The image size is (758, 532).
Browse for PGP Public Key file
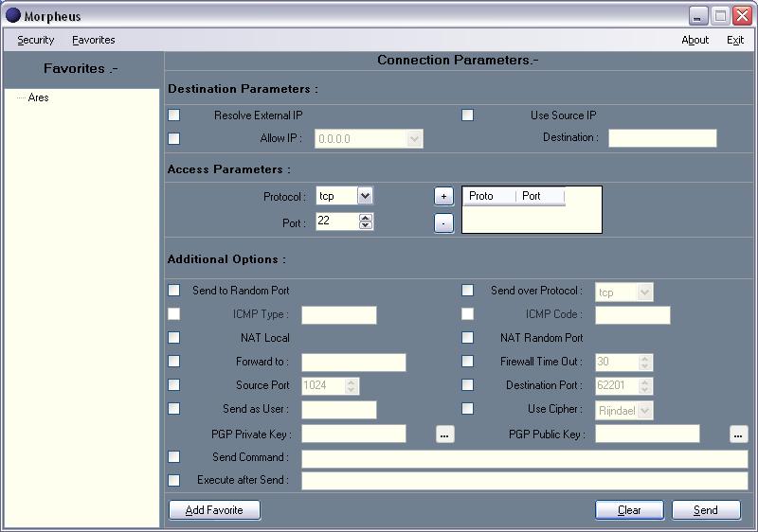(x=739, y=434)
